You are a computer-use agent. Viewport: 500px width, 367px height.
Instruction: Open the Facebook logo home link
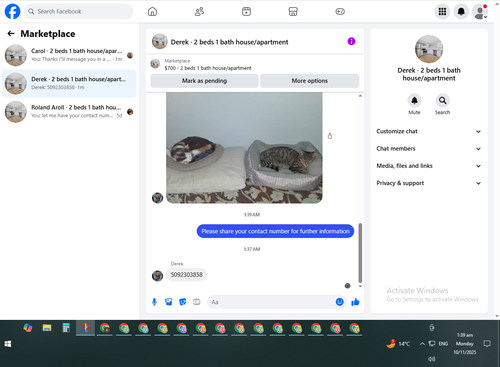(12, 11)
